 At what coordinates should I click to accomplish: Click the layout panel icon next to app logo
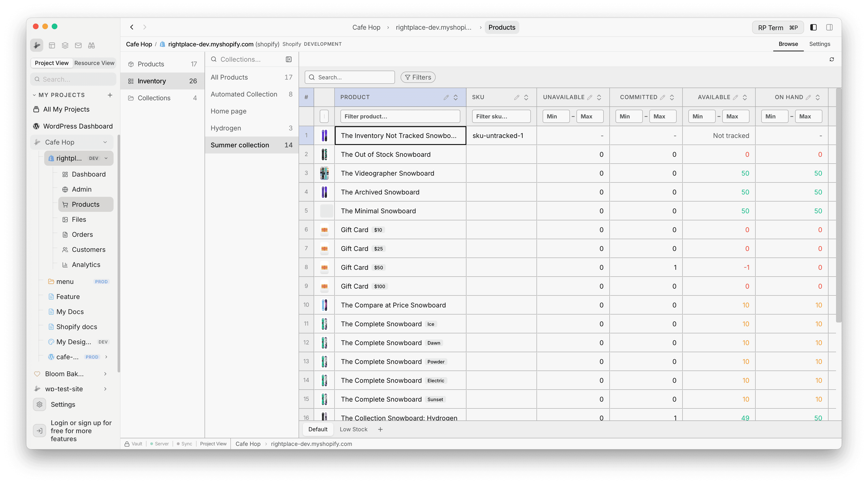[x=52, y=45]
